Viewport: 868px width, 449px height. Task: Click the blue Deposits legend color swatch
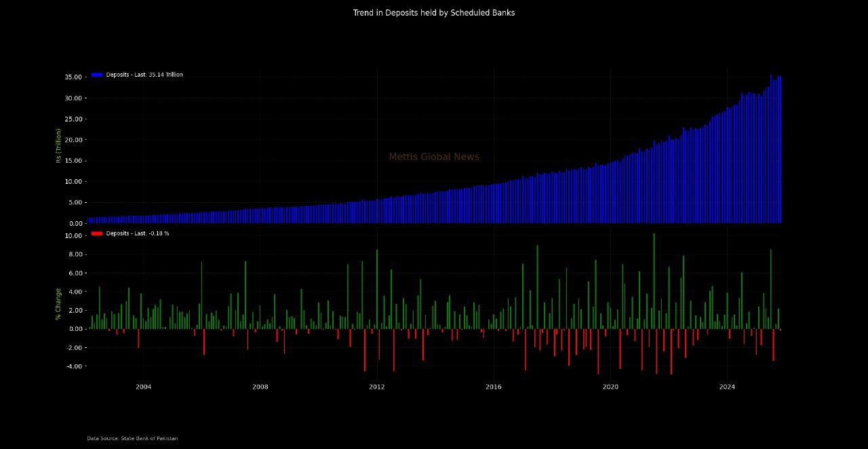click(x=97, y=75)
